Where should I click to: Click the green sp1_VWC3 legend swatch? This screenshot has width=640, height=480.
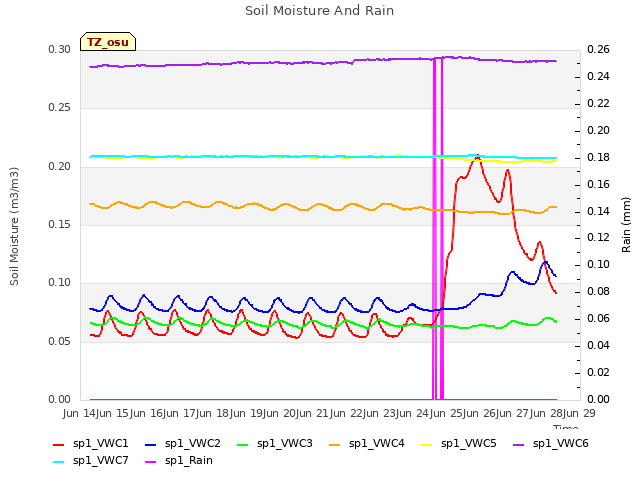click(243, 445)
